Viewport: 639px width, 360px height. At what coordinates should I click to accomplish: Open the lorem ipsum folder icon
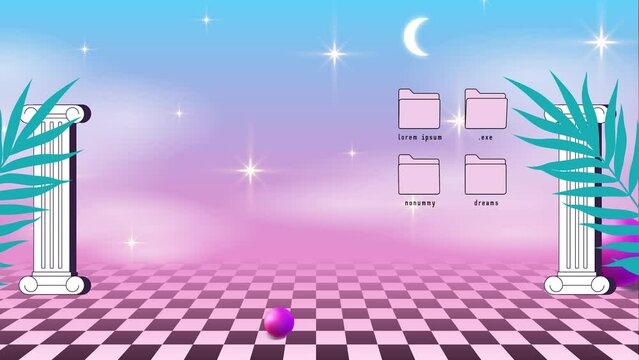[x=419, y=109]
